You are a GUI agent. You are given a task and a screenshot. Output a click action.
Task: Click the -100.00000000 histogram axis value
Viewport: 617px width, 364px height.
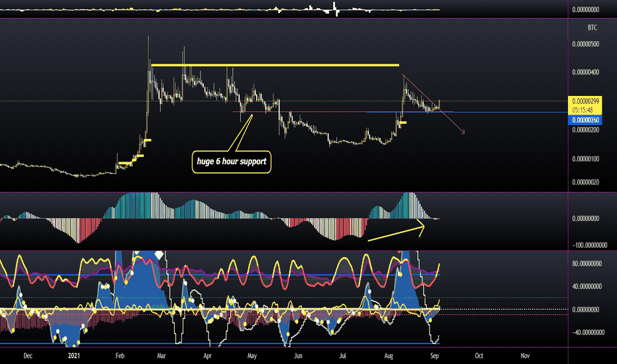click(x=589, y=245)
